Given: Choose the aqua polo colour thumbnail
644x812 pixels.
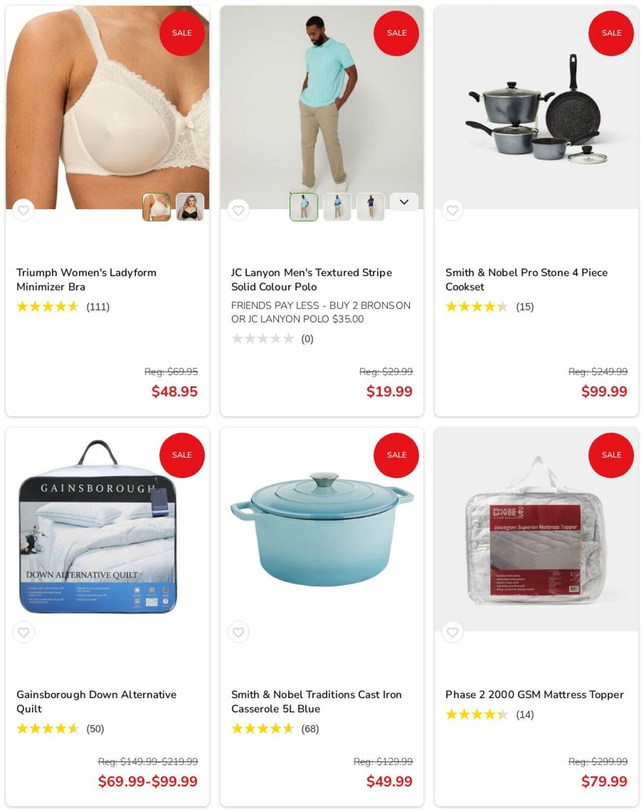Looking at the screenshot, I should point(303,207).
